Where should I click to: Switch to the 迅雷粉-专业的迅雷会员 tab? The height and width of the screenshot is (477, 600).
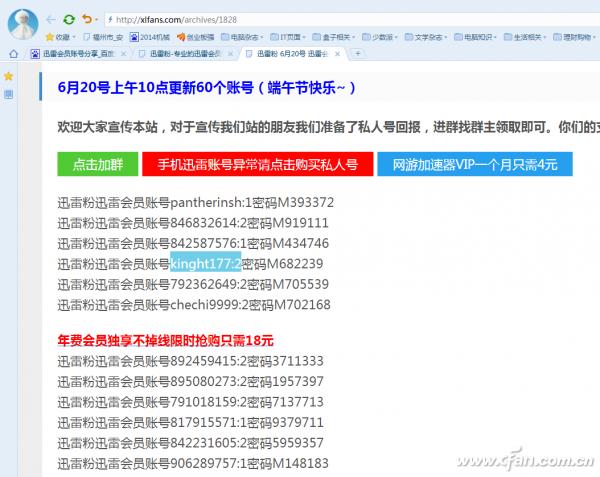point(184,54)
